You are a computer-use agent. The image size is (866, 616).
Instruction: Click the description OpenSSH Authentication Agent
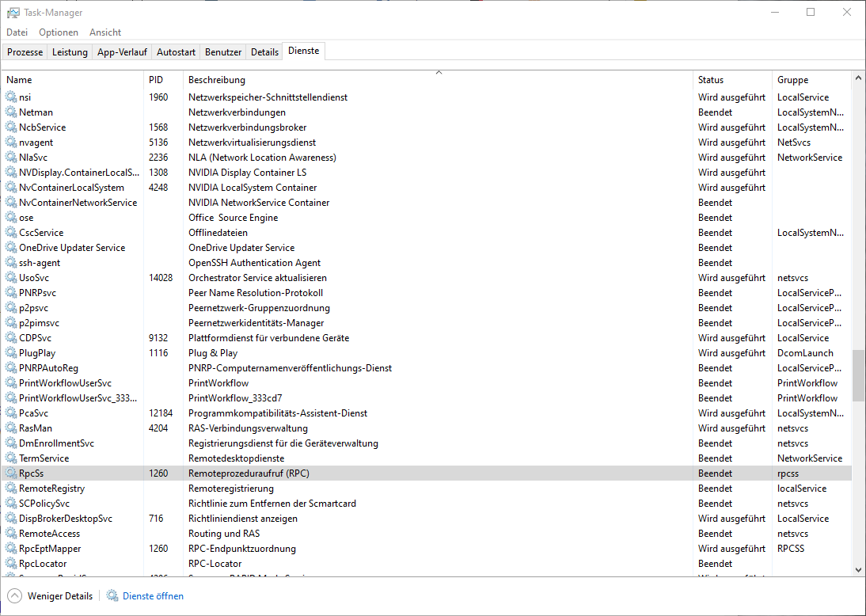[x=255, y=262]
